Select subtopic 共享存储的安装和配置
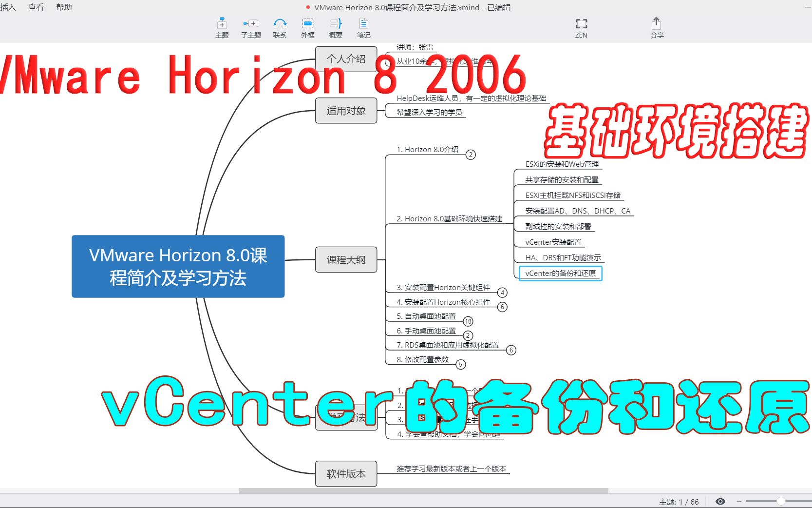 click(x=562, y=180)
